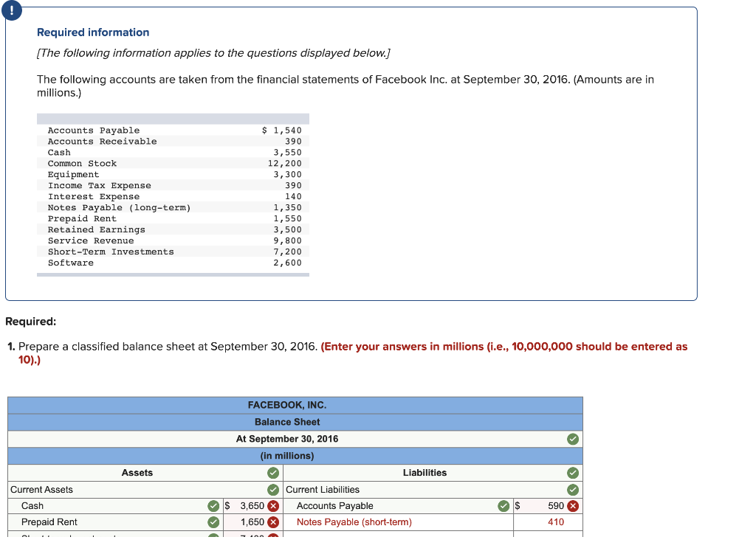Click Equipment in the accounts list
This screenshot has height=551, width=756.
coord(73,175)
